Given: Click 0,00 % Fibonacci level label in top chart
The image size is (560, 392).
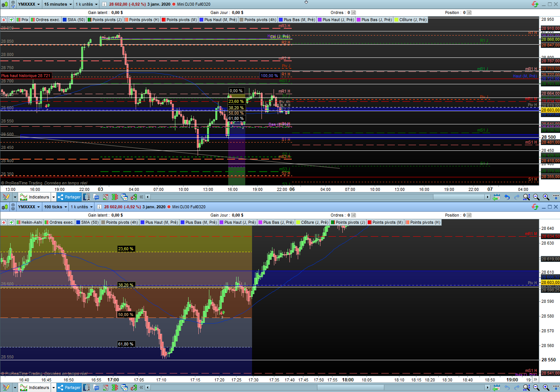Looking at the screenshot, I should [x=237, y=91].
